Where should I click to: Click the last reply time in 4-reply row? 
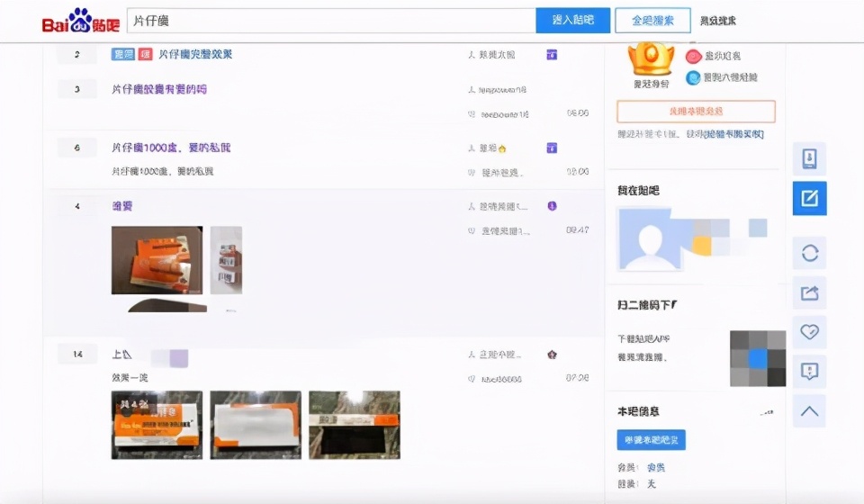(x=578, y=230)
